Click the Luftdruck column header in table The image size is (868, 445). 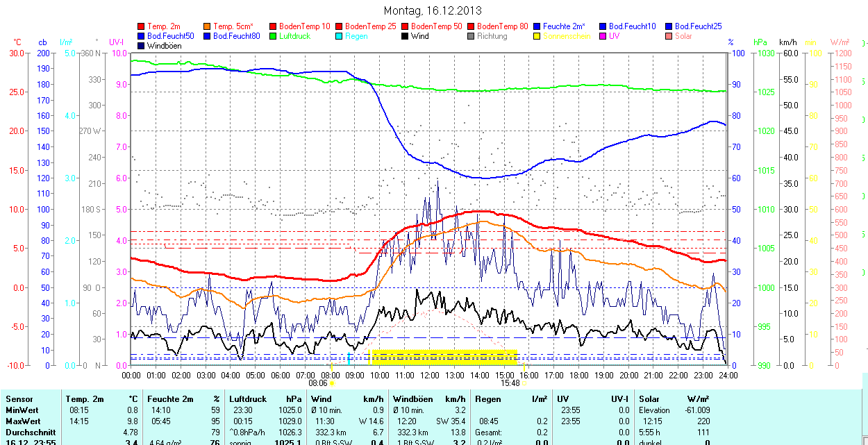click(x=248, y=399)
